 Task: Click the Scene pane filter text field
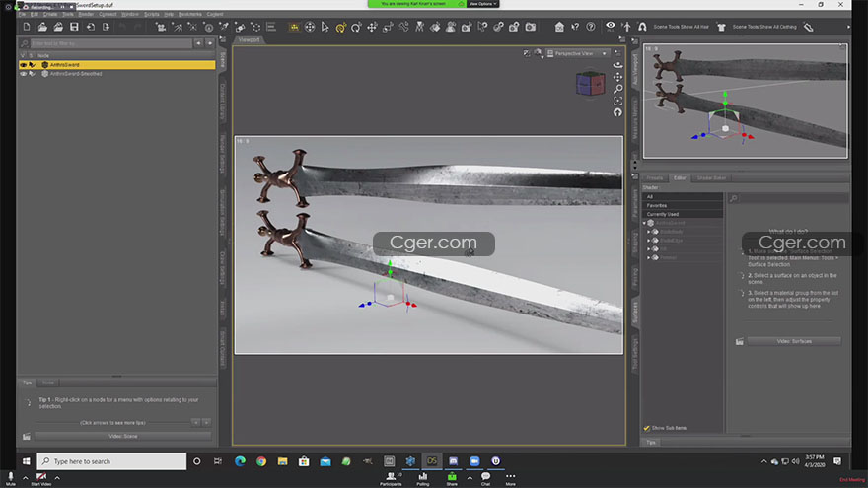(111, 43)
